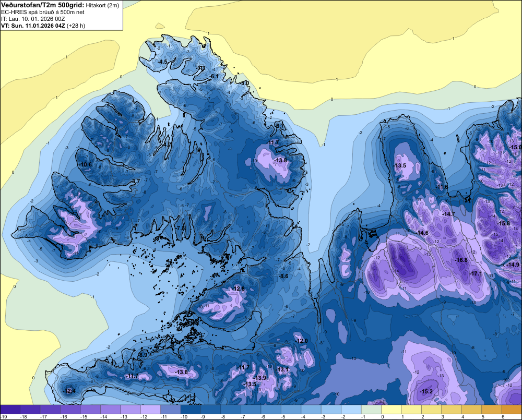Click the -3.7 temperature value

(x=135, y=181)
